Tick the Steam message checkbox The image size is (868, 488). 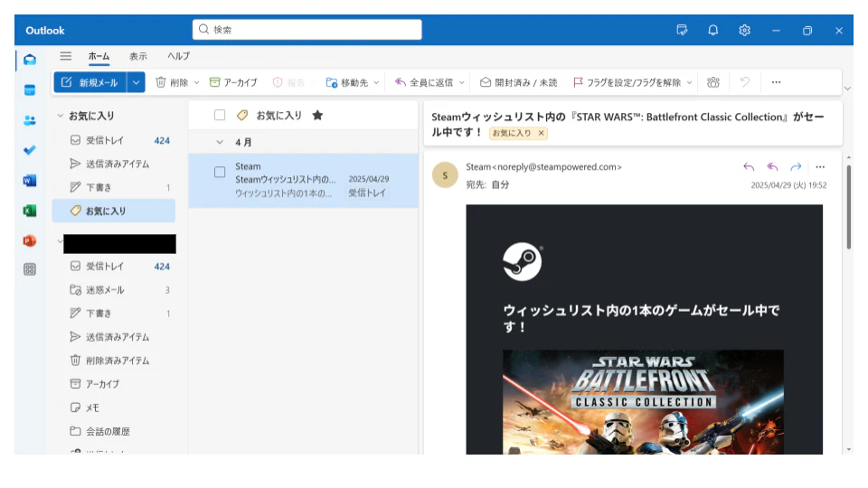click(220, 172)
